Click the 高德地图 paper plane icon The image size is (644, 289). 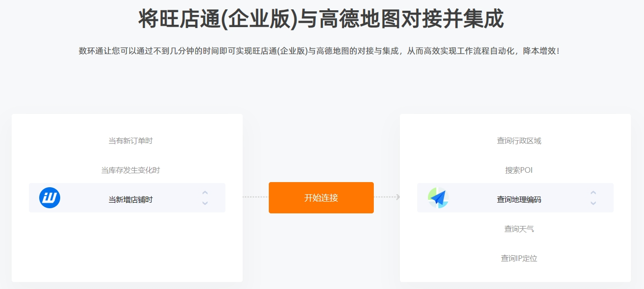point(438,198)
